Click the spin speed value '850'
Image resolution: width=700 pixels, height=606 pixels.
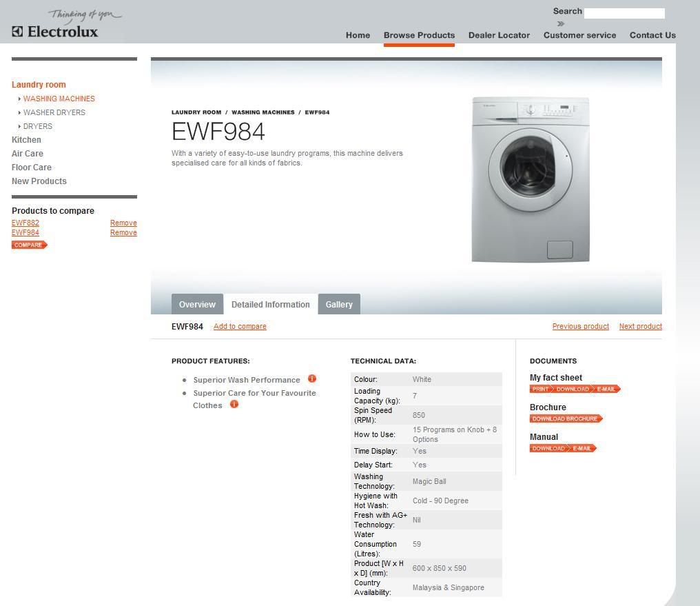(419, 415)
